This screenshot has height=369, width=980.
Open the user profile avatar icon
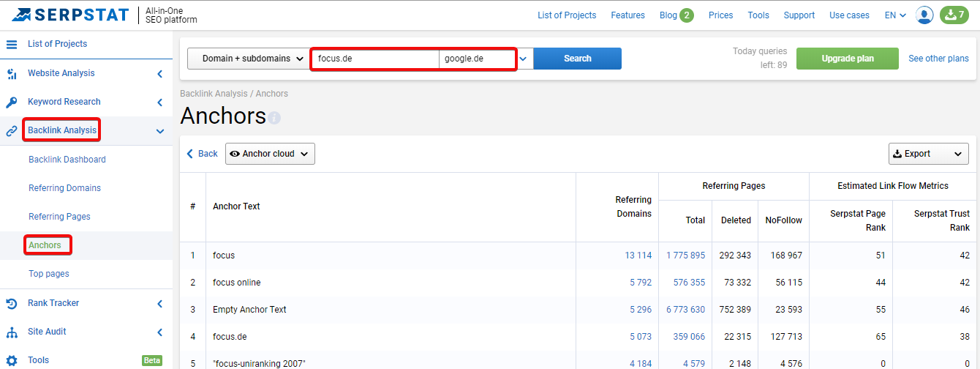pos(924,15)
